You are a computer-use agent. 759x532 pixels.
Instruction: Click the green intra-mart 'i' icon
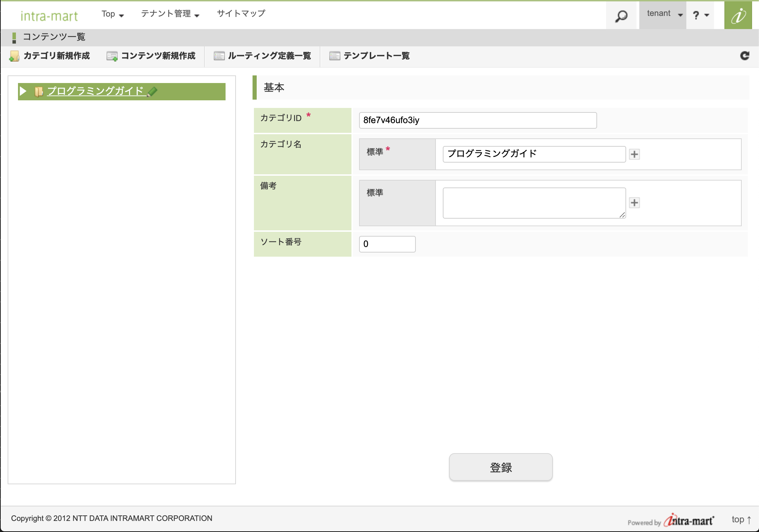pos(738,16)
